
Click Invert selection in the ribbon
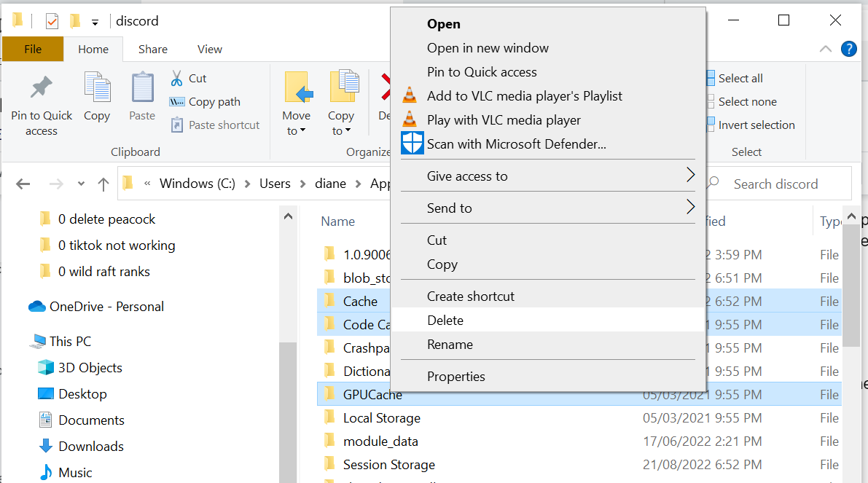tap(756, 125)
